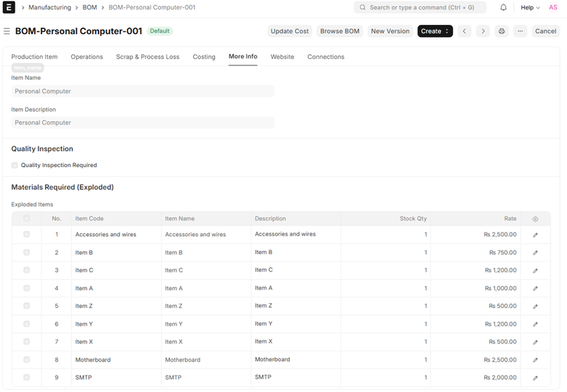Go to previous document arrow
The height and width of the screenshot is (392, 567).
coord(464,31)
